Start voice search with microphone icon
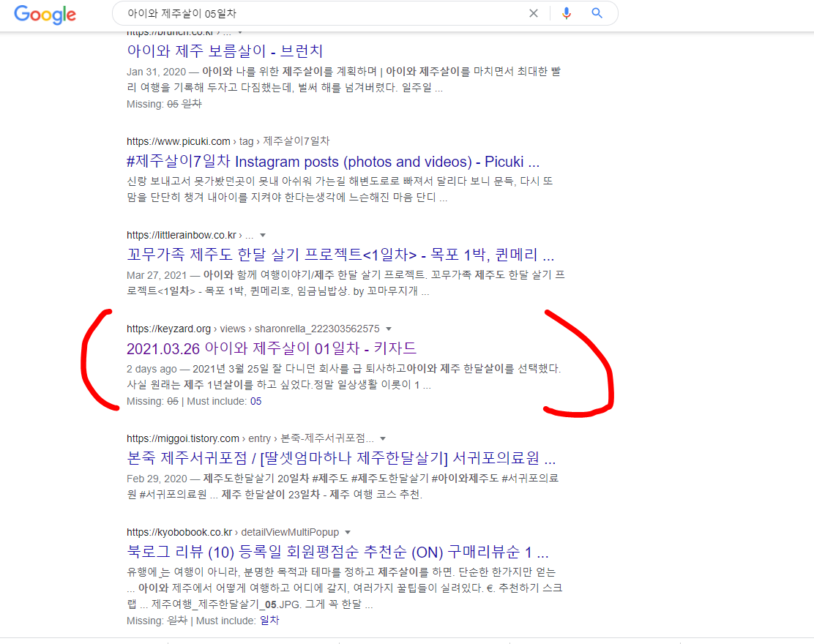This screenshot has height=644, width=814. point(567,13)
